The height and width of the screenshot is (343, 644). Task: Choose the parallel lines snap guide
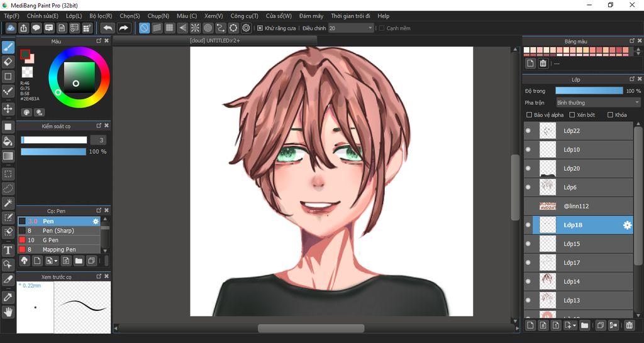click(157, 28)
